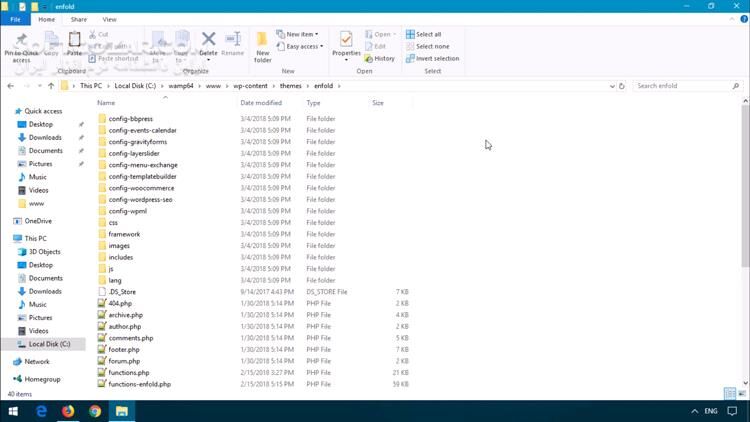
Task: Sort files by Date modified column
Action: click(261, 103)
